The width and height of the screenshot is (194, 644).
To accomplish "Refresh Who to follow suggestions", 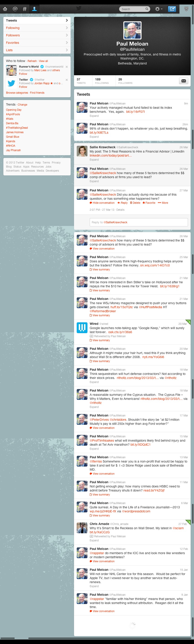I will (x=32, y=61).
